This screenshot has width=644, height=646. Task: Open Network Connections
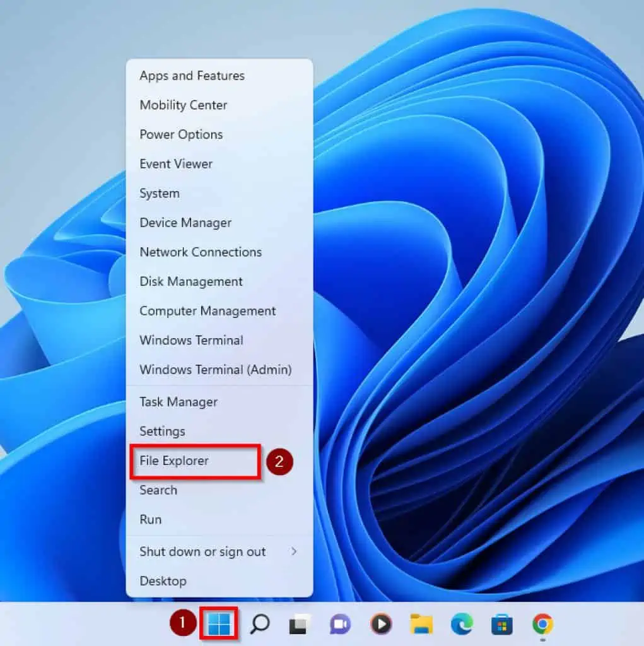point(200,252)
